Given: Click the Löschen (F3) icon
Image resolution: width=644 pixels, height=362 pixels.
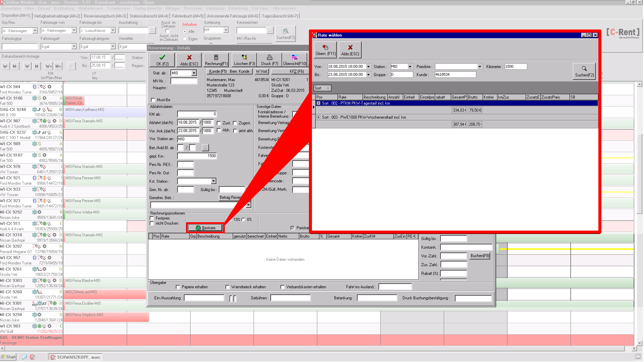Looking at the screenshot, I should (244, 60).
